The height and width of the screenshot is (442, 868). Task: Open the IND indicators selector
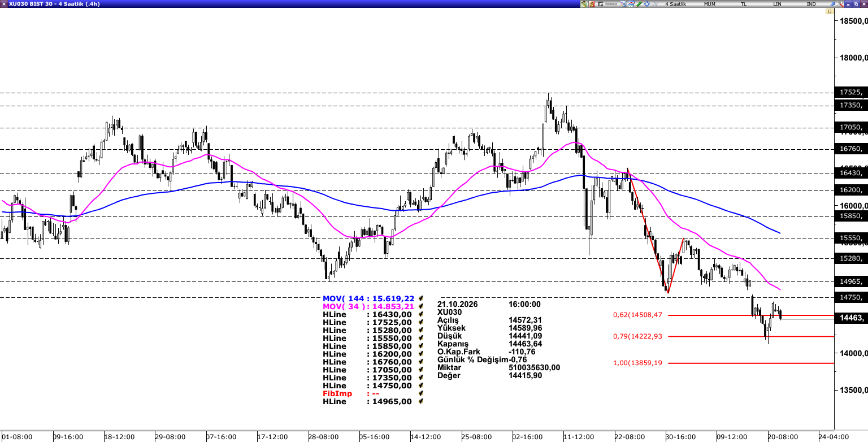pyautogui.click(x=811, y=4)
